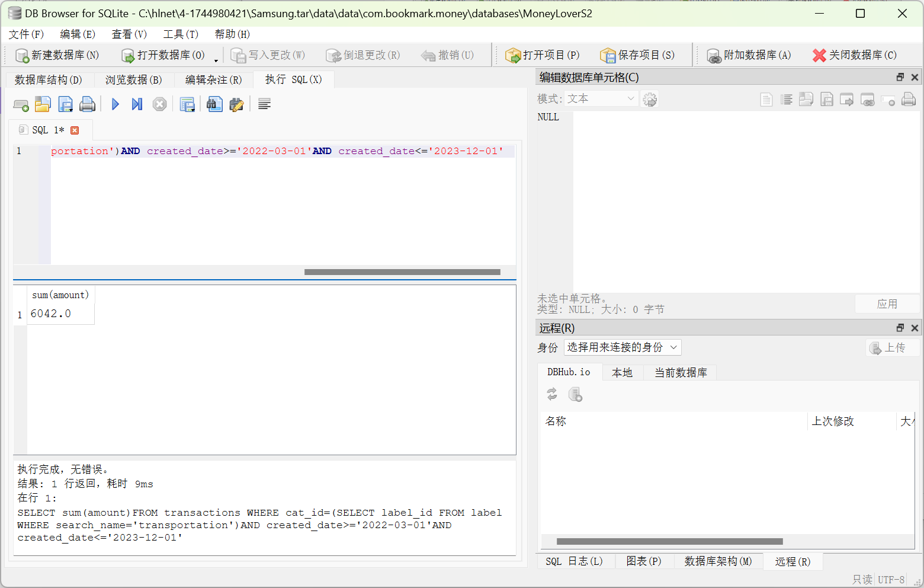Viewport: 924px width, 588px height.
Task: Click the open SQL file folder icon
Action: [43, 104]
